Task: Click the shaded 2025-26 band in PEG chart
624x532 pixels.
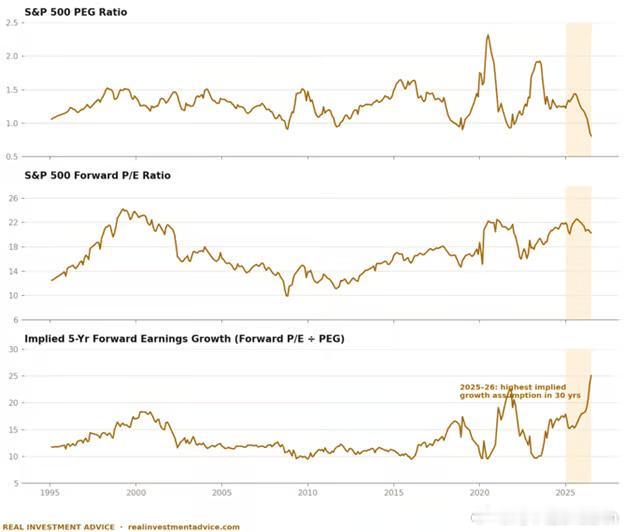Action: (579, 90)
